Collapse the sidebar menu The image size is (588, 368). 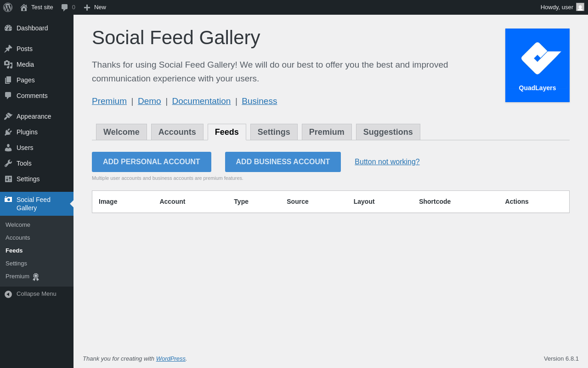8,294
